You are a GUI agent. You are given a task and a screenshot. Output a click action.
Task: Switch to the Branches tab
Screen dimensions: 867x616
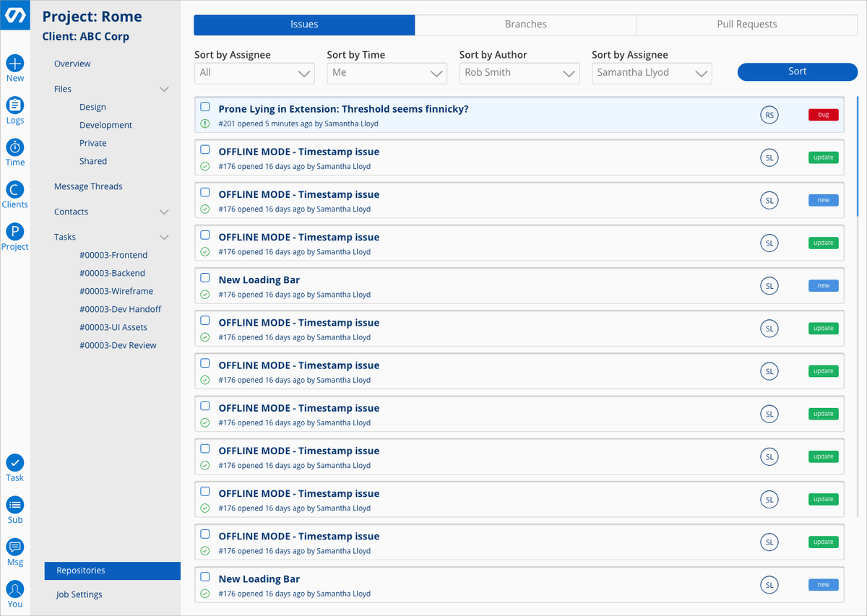[x=525, y=25]
